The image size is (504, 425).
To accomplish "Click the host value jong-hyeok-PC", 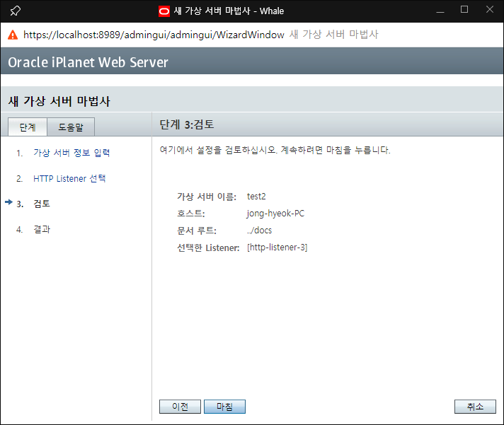I will click(275, 214).
